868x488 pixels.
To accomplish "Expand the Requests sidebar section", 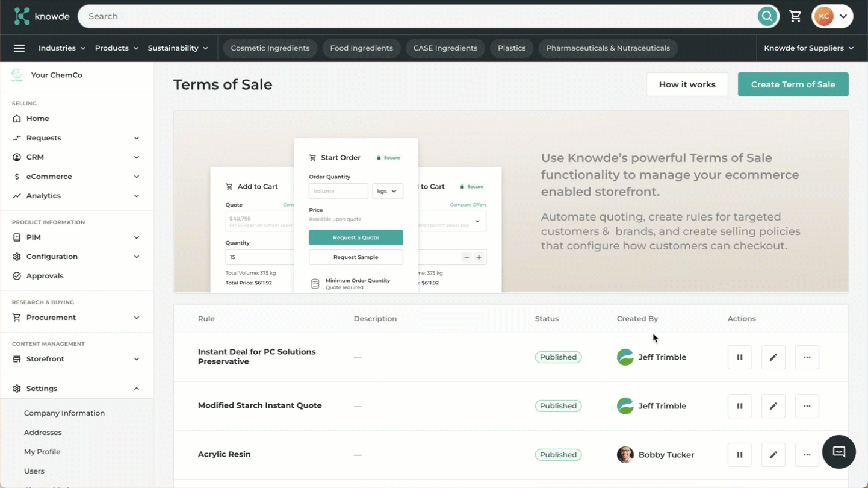I will pyautogui.click(x=137, y=138).
